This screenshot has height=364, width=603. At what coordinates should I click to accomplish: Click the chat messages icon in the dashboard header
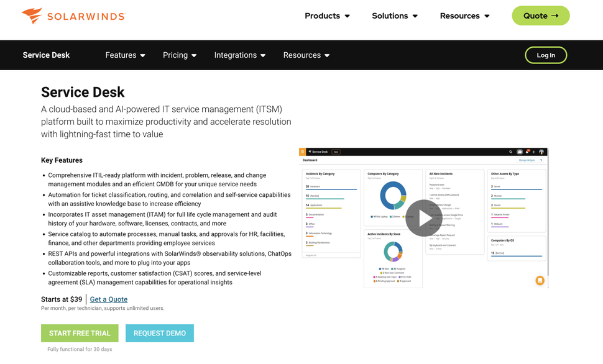520,152
